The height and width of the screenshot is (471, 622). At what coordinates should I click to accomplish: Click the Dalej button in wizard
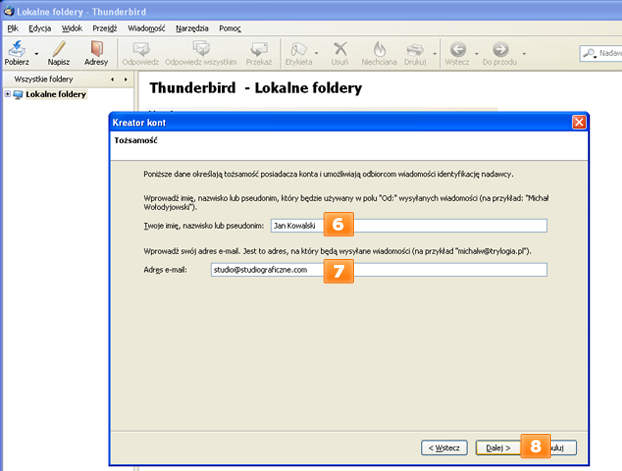click(498, 448)
